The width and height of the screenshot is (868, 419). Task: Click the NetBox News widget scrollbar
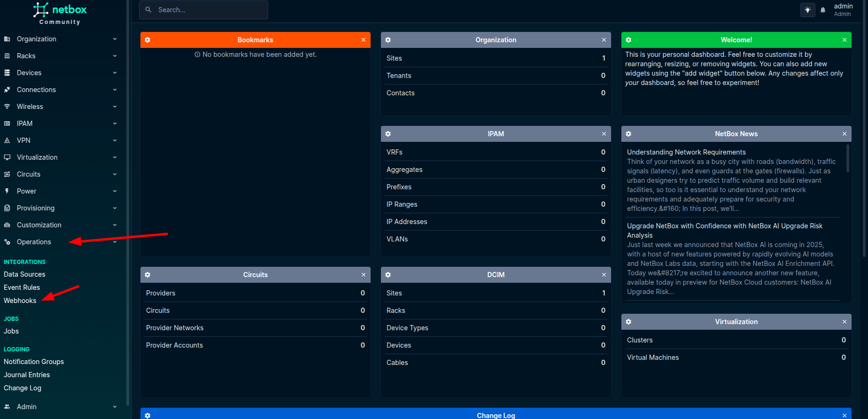848,159
